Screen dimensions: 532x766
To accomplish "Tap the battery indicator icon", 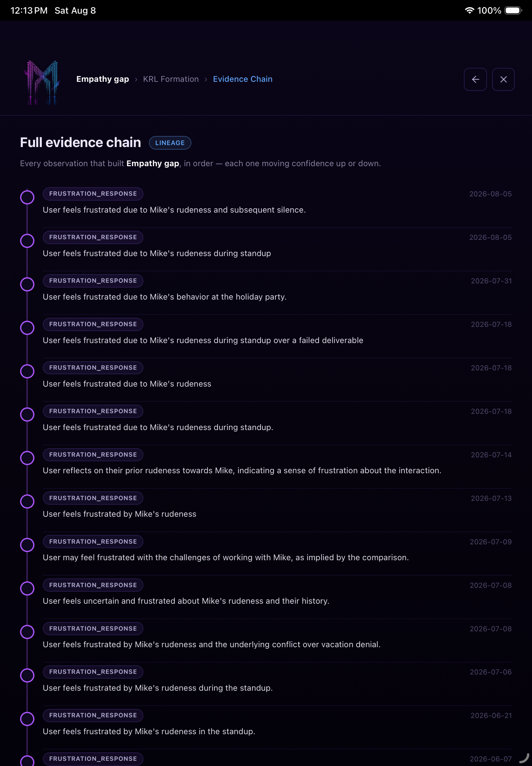I will point(513,10).
